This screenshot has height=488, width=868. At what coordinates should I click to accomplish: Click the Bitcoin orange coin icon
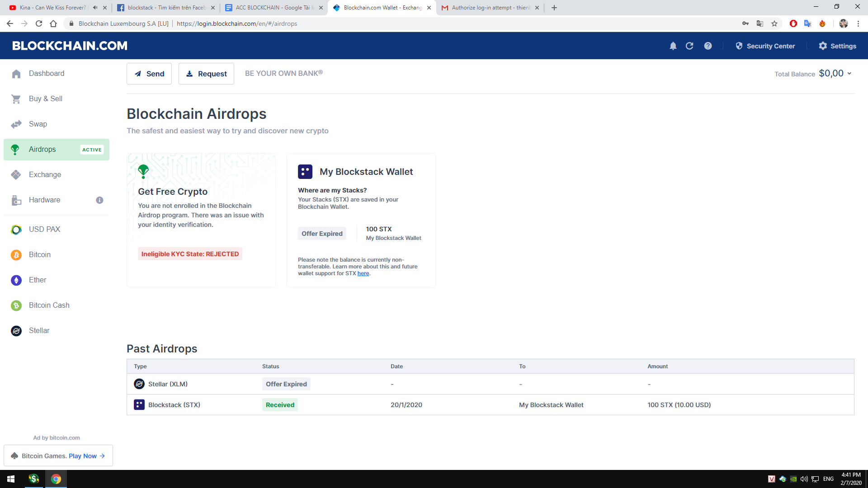tap(16, 255)
